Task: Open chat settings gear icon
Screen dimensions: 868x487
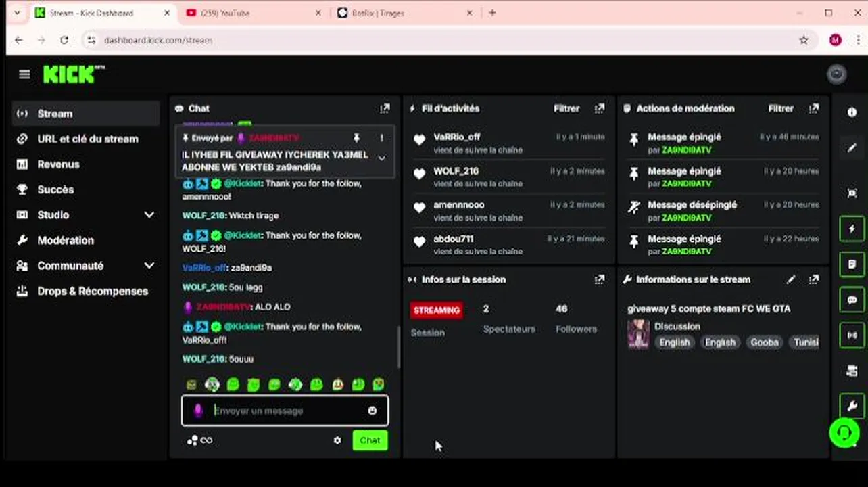Action: [337, 440]
